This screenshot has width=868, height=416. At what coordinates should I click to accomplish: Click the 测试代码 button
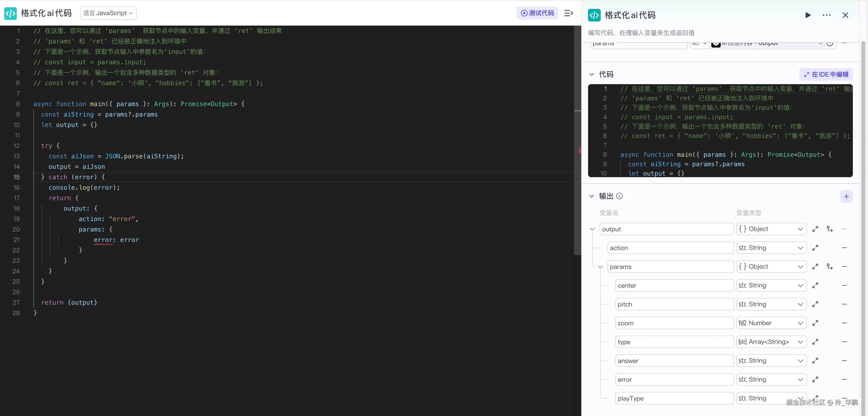[537, 13]
